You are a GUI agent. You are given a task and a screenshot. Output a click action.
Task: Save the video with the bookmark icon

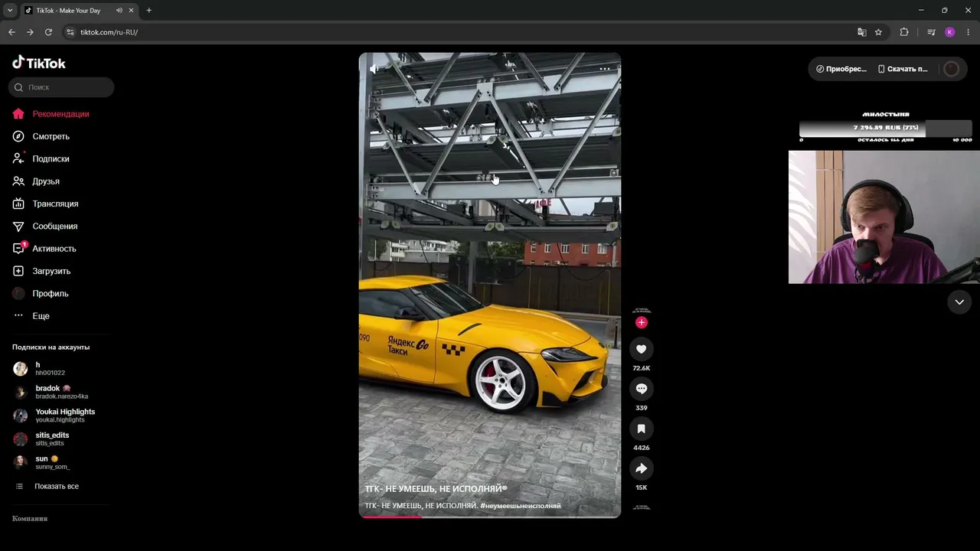642,429
